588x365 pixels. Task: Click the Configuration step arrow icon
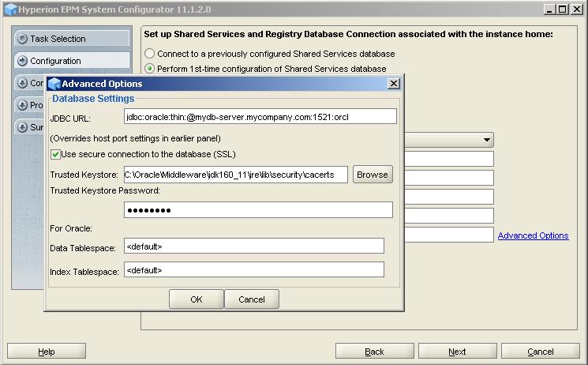[x=23, y=61]
